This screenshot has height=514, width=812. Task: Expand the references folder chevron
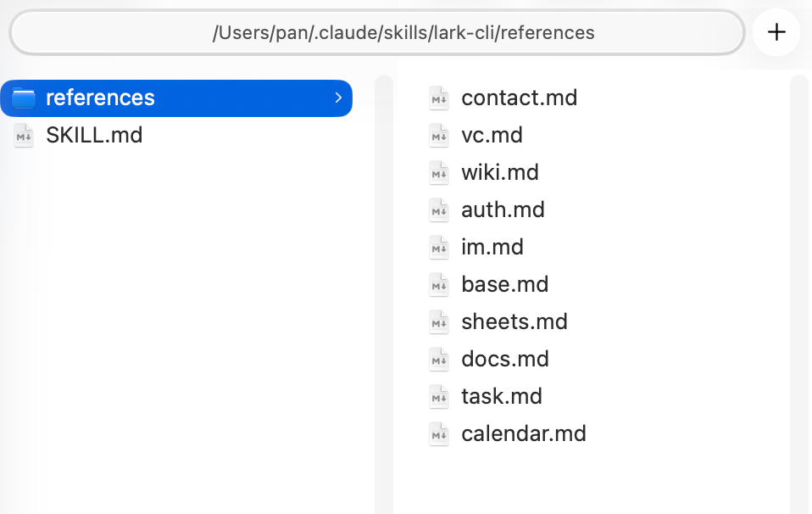click(338, 98)
